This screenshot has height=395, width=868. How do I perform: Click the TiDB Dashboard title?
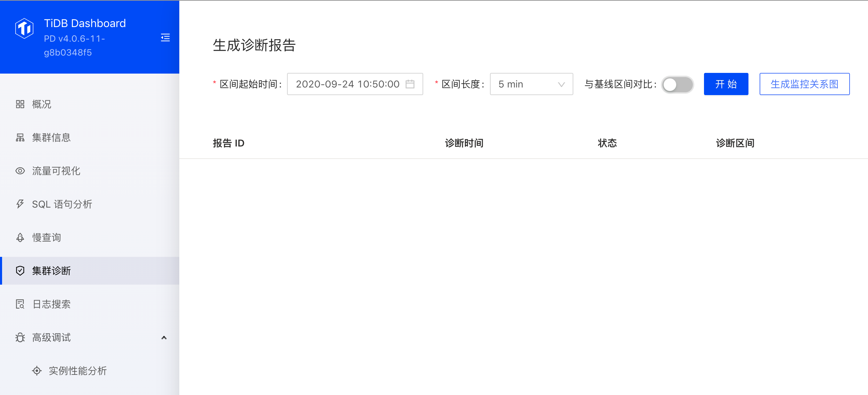[x=85, y=23]
